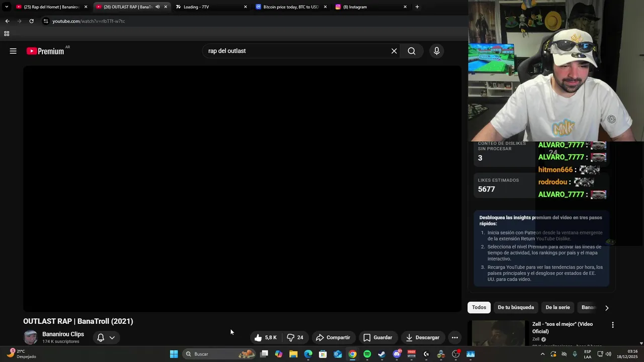Image resolution: width=644 pixels, height=362 pixels.
Task: Open Task View in taskbar
Action: pos(264,354)
